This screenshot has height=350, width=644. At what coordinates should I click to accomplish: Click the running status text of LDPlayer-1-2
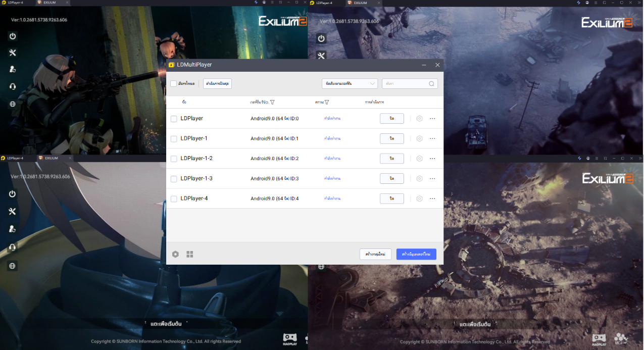[332, 159]
